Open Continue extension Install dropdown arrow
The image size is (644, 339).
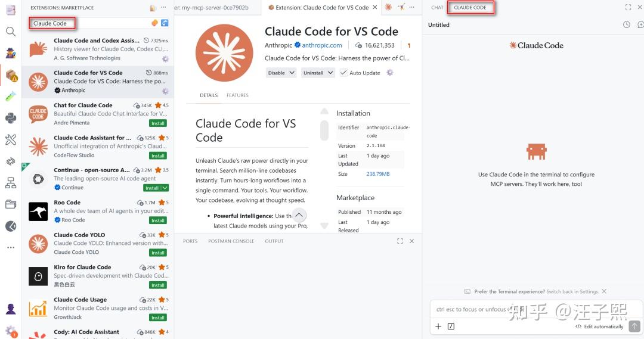[x=165, y=188]
